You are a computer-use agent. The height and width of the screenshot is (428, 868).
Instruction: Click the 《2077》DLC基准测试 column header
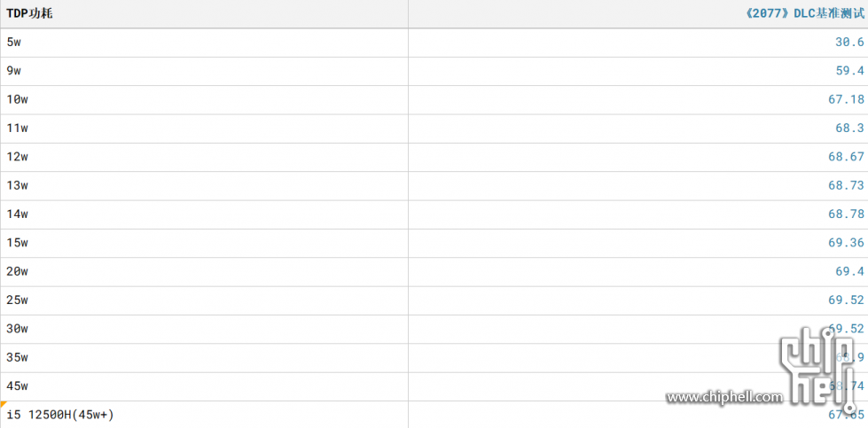point(804,14)
